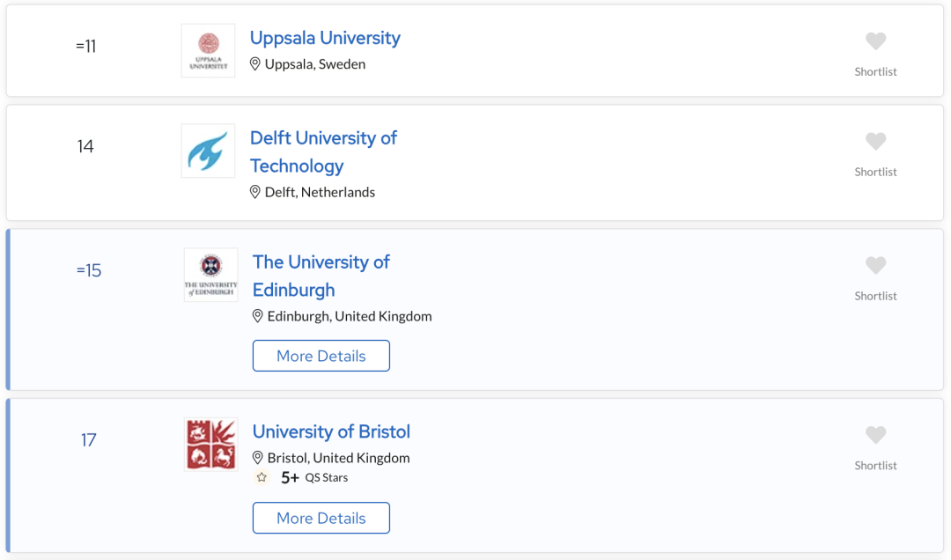This screenshot has height=560, width=951.
Task: Select University of Edinburgh crest logo
Action: click(x=211, y=275)
